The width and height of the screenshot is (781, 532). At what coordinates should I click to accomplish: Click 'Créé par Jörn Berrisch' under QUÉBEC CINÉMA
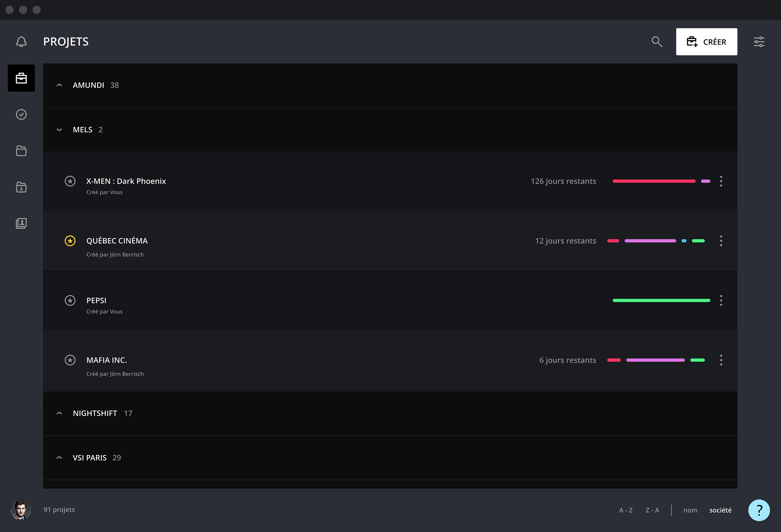pyautogui.click(x=115, y=255)
